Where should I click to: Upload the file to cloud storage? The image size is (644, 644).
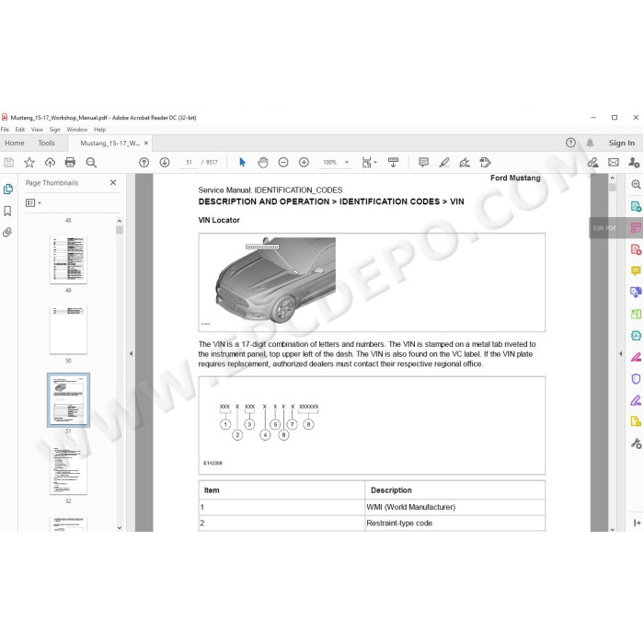point(50,163)
